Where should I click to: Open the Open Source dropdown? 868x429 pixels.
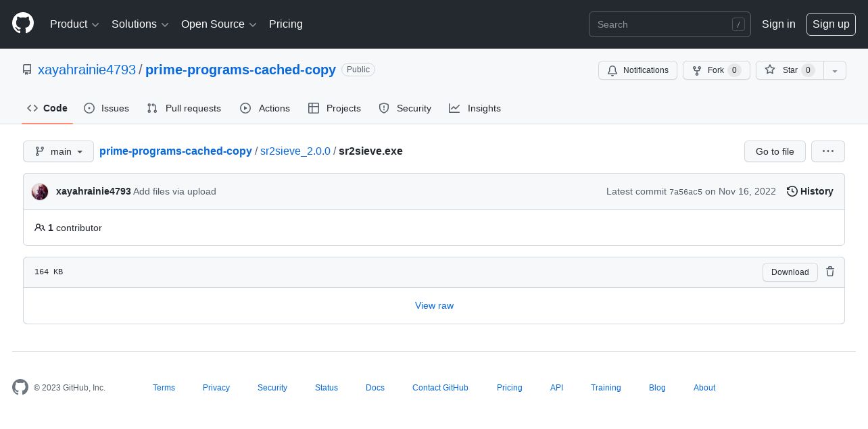click(219, 24)
